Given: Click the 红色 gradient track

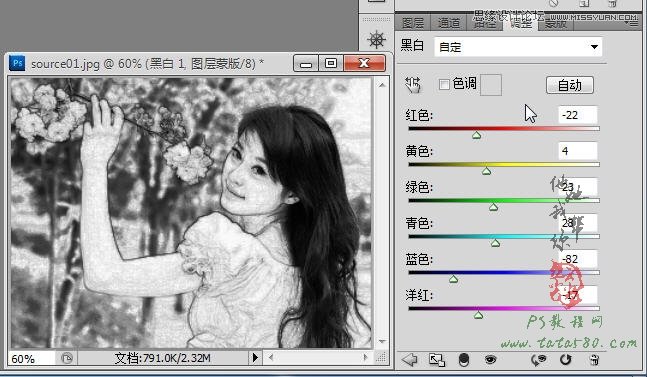Looking at the screenshot, I should pyautogui.click(x=504, y=128).
